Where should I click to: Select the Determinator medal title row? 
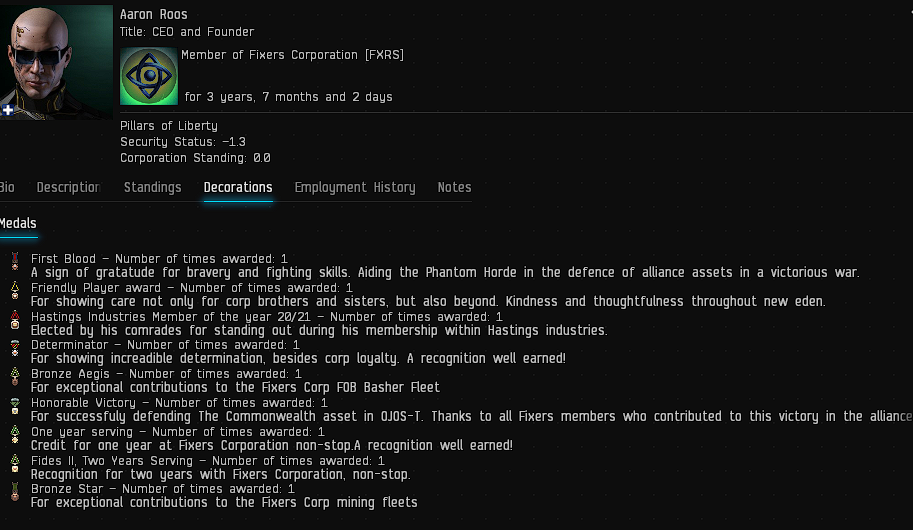click(165, 345)
